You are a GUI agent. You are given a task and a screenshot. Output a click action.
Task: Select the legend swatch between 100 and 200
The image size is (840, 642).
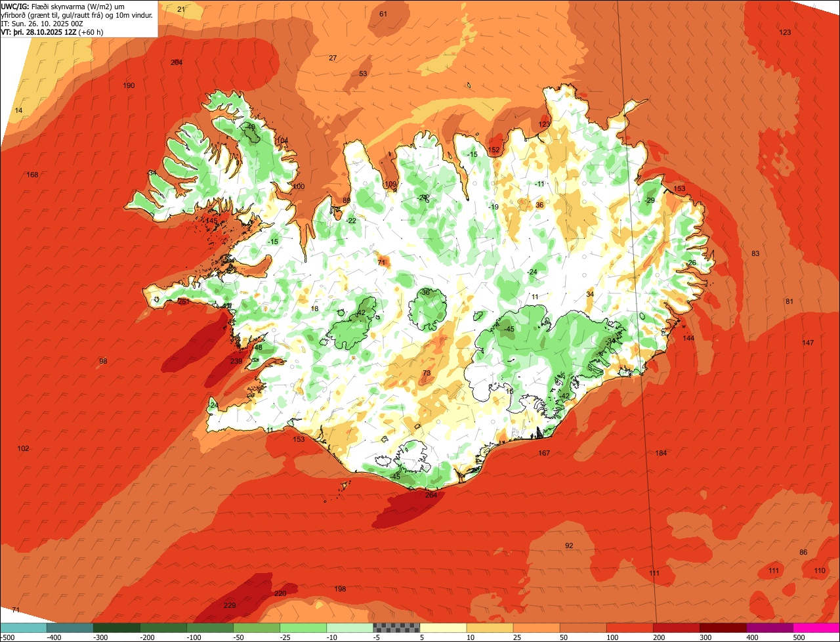(630, 628)
